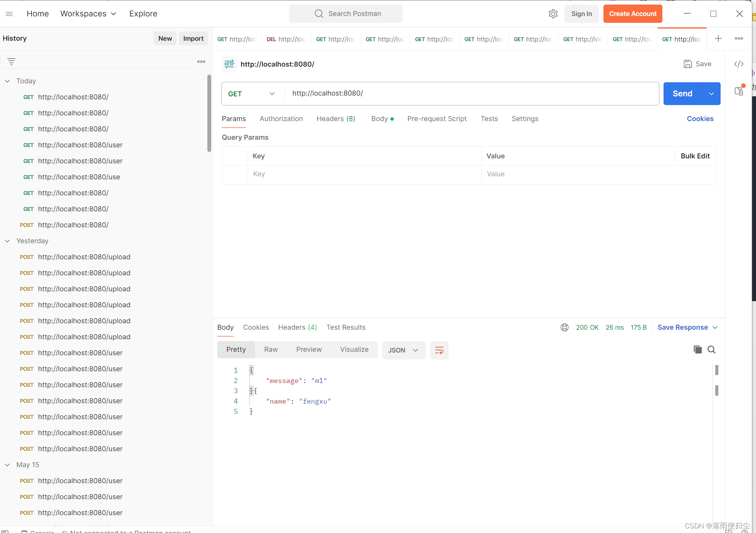Image resolution: width=756 pixels, height=533 pixels.
Task: Click the Send button
Action: click(683, 94)
